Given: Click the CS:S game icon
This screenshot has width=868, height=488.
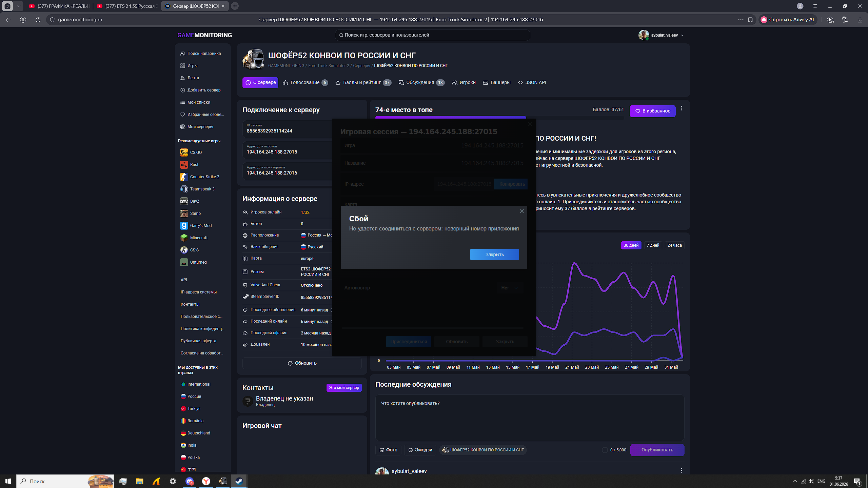Looking at the screenshot, I should coord(184,250).
